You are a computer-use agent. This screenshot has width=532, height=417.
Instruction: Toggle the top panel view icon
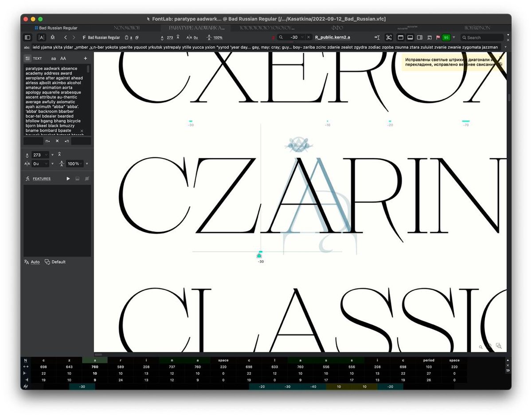[400, 38]
